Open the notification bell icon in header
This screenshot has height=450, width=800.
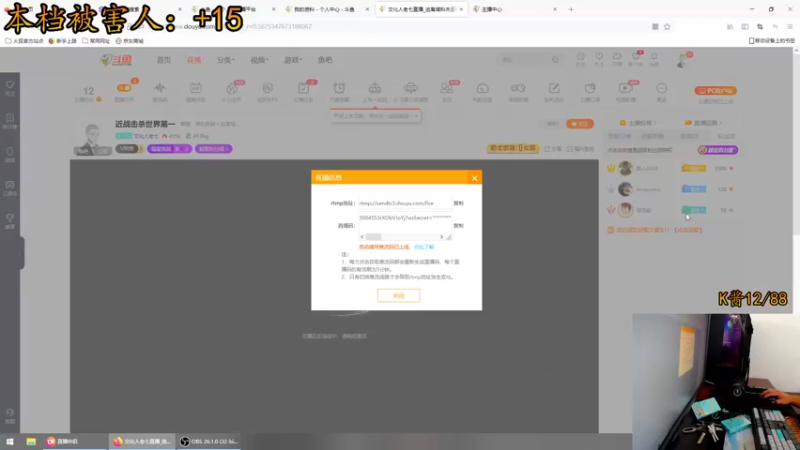pos(654,57)
